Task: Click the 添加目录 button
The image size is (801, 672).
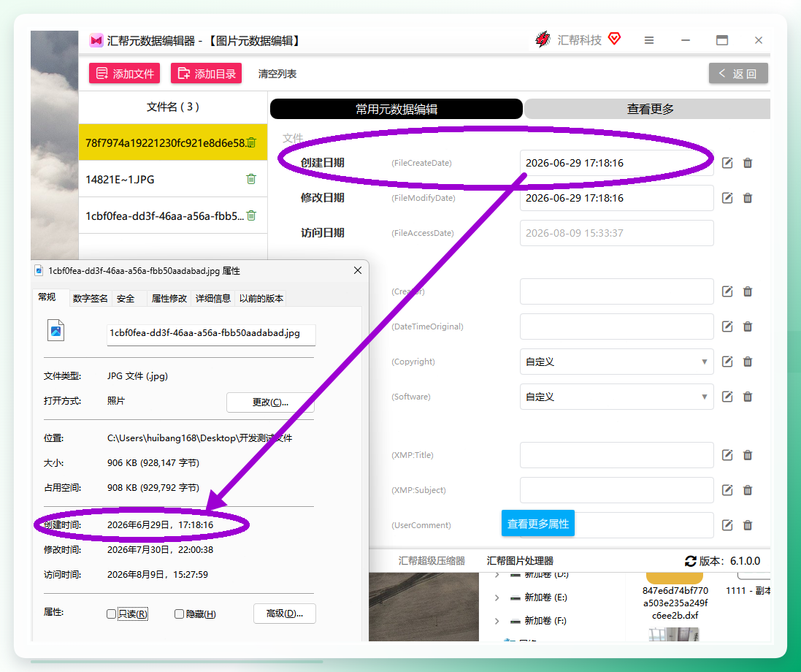Action: (x=207, y=74)
